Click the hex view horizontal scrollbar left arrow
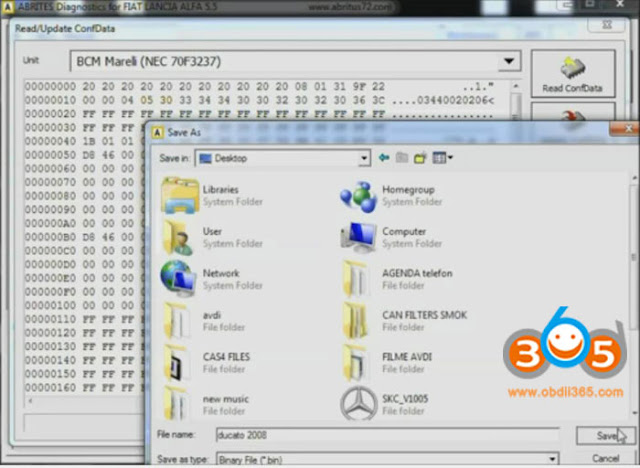The height and width of the screenshot is (468, 640). click(x=30, y=400)
